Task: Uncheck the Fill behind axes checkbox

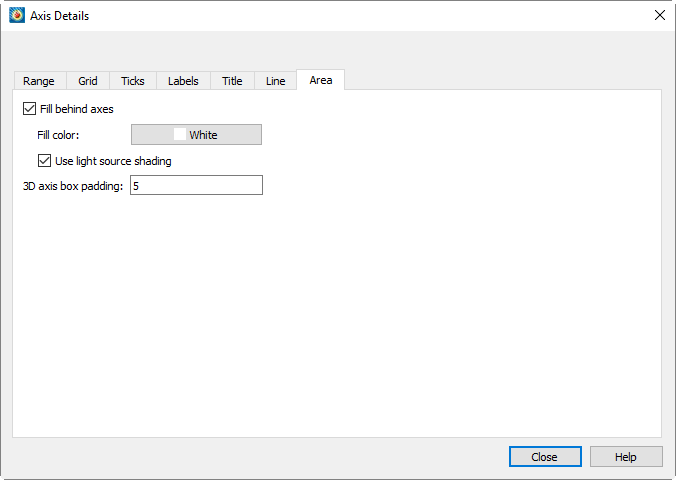Action: click(x=29, y=109)
